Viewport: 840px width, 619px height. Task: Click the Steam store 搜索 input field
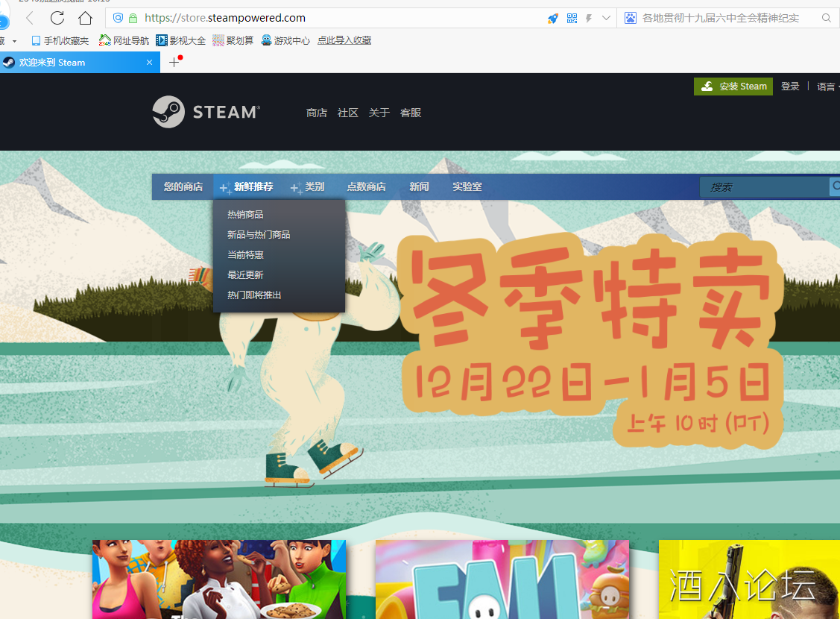click(x=764, y=187)
